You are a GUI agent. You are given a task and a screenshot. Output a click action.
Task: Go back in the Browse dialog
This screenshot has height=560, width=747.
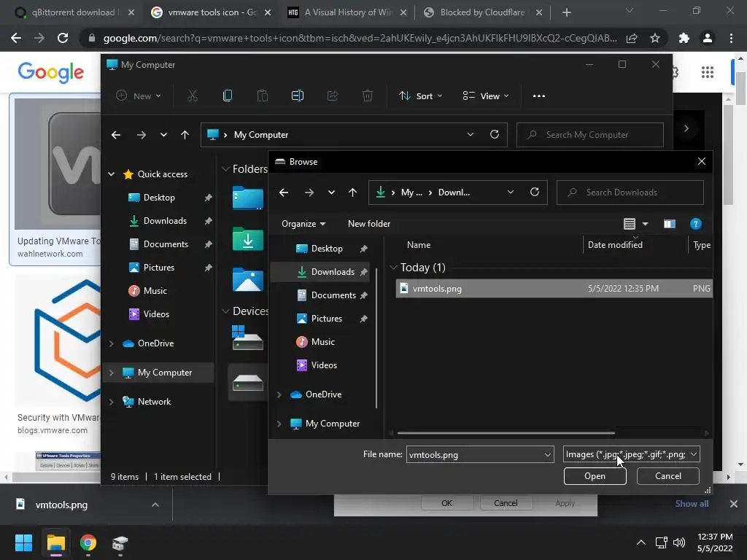[x=284, y=192]
